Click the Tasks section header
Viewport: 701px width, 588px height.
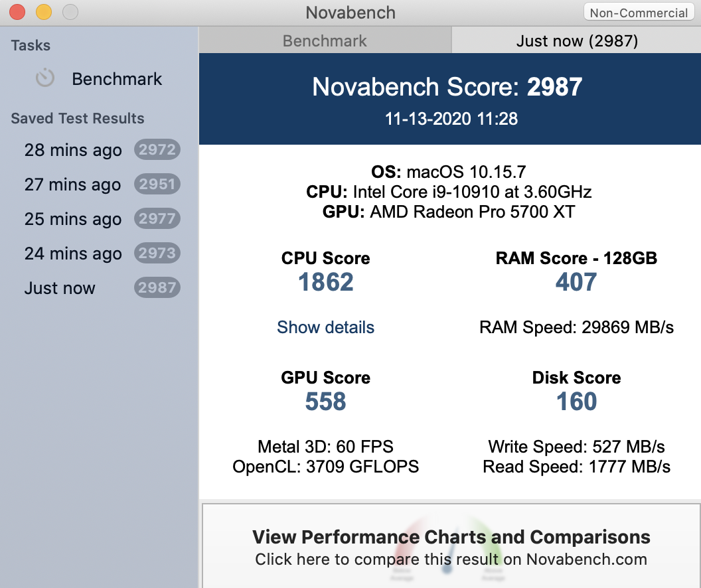coord(31,45)
